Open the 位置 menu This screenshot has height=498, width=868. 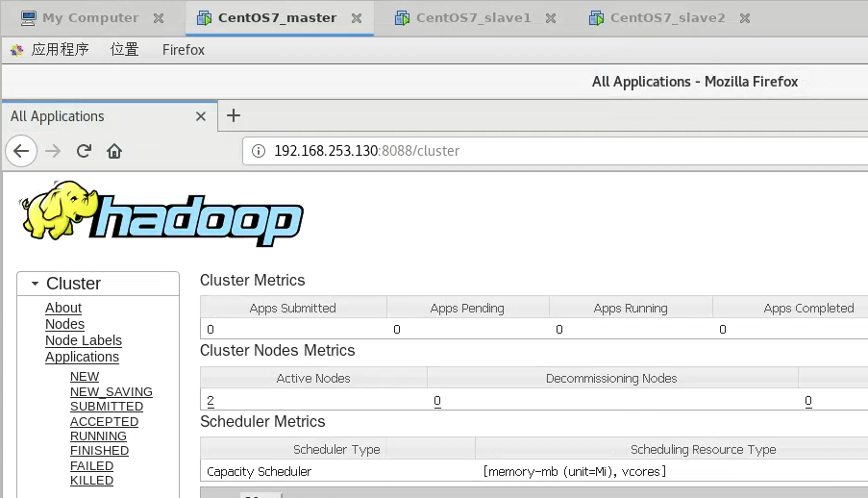point(125,50)
